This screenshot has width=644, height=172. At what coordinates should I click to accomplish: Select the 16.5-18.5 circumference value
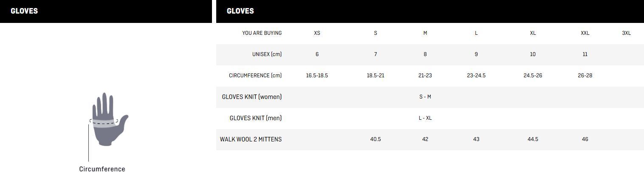click(317, 76)
